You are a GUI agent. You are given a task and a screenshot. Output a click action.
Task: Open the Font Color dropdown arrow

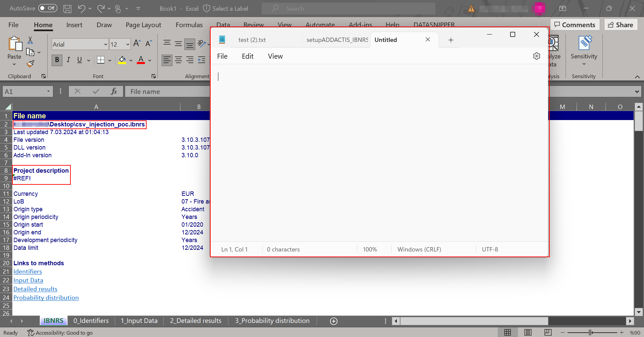click(150, 60)
